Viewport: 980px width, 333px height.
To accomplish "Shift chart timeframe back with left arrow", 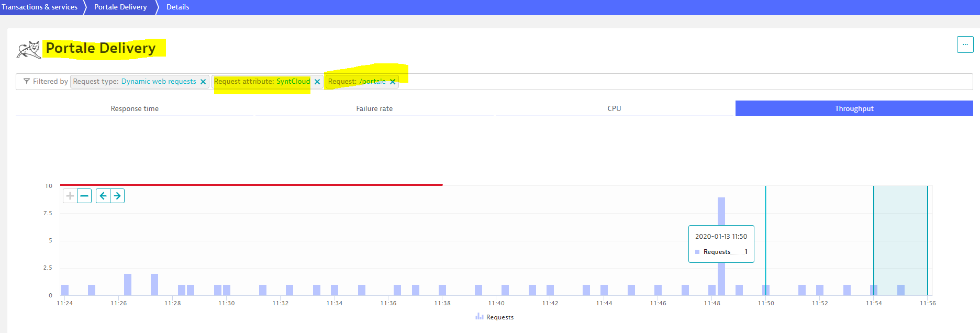I will (103, 196).
